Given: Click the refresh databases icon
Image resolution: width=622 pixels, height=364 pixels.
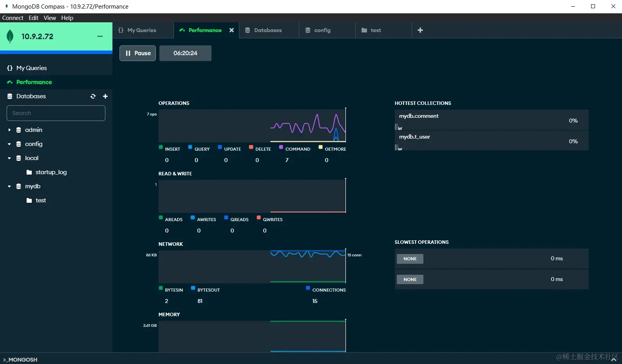Looking at the screenshot, I should [93, 96].
